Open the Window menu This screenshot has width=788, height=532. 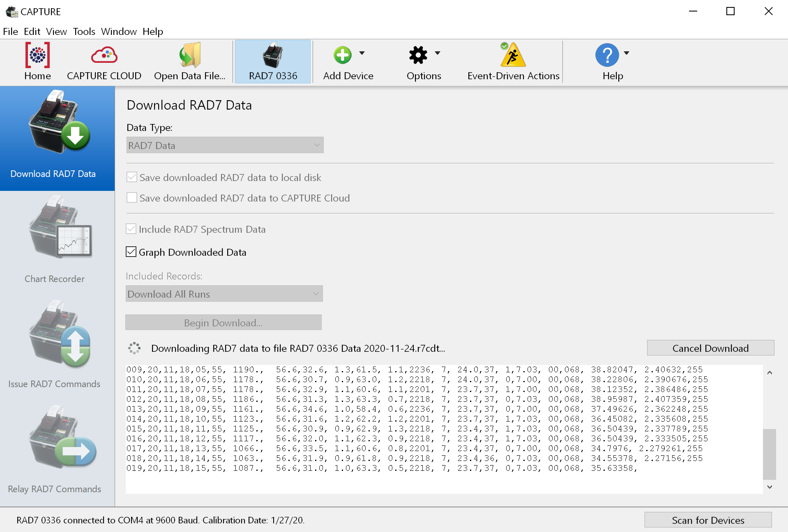tap(119, 32)
